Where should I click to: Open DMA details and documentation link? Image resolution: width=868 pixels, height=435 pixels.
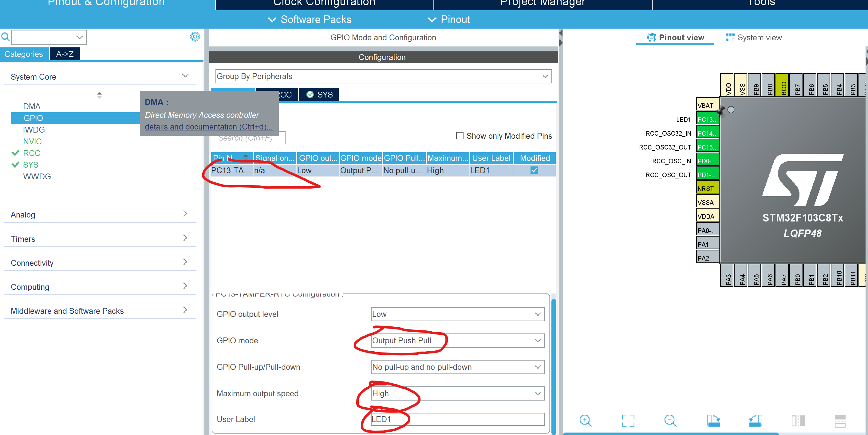[x=209, y=127]
